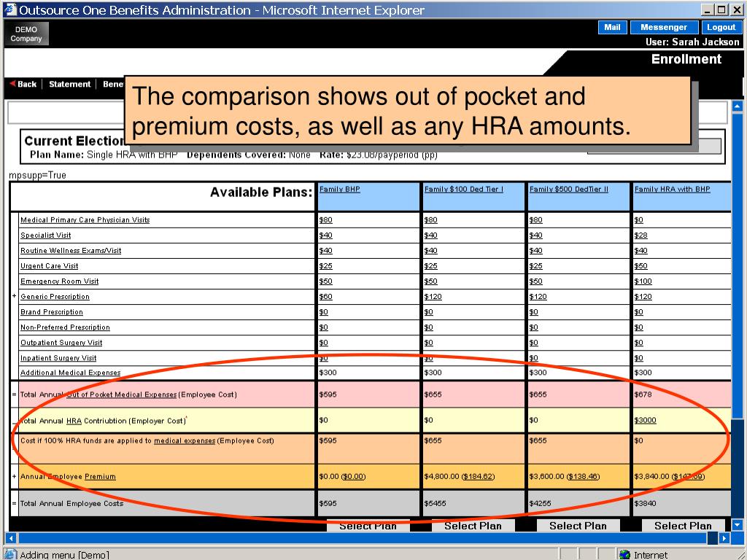Screen dimensions: 747x560
Task: Click $28 Specialist Visit value, HRA plan
Action: [640, 236]
